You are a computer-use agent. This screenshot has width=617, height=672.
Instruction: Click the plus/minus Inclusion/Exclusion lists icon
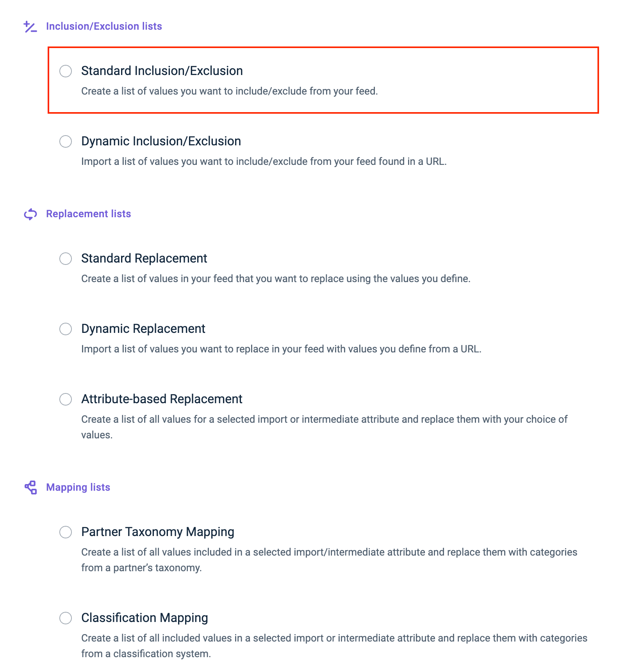point(30,27)
